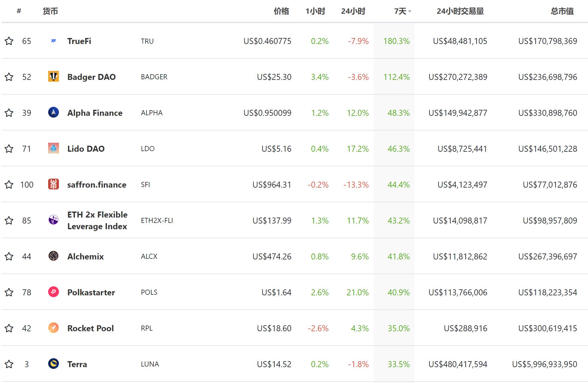Sort by 总市值 column header

tap(562, 11)
